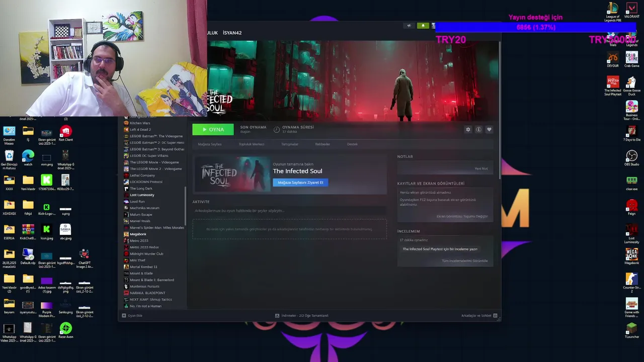Select Megabonk in library list
The image size is (644, 362).
pyautogui.click(x=138, y=234)
